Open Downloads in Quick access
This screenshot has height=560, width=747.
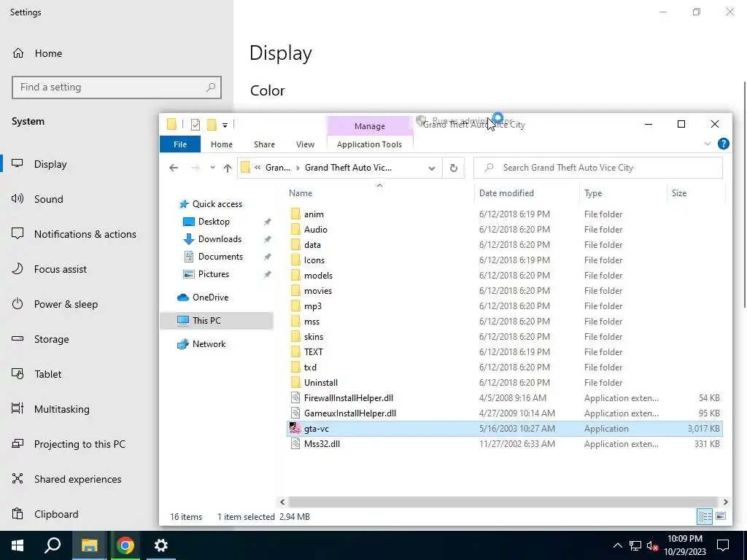tap(220, 239)
